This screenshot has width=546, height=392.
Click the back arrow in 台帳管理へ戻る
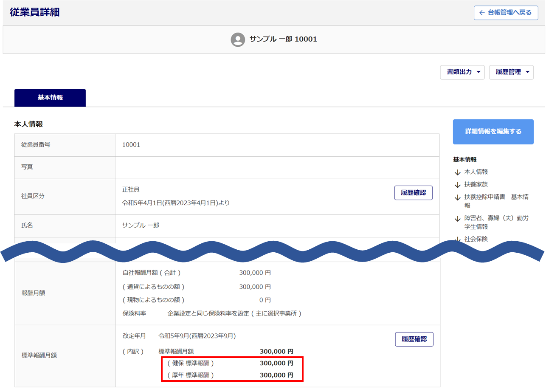point(481,13)
